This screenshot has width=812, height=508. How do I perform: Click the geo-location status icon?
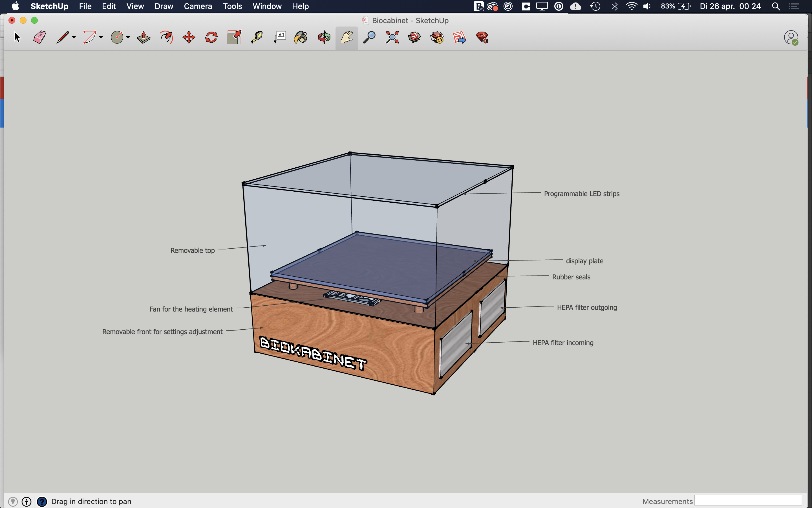pos(13,502)
